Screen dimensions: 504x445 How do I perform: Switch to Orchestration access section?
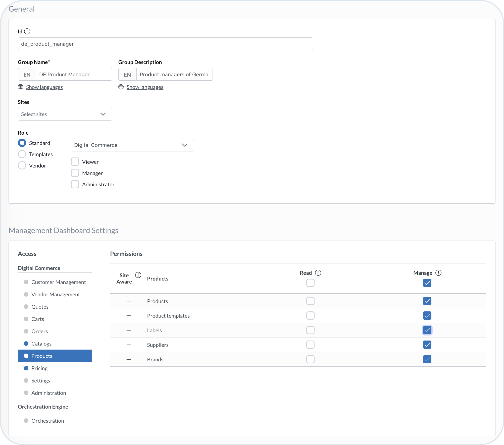coord(47,421)
